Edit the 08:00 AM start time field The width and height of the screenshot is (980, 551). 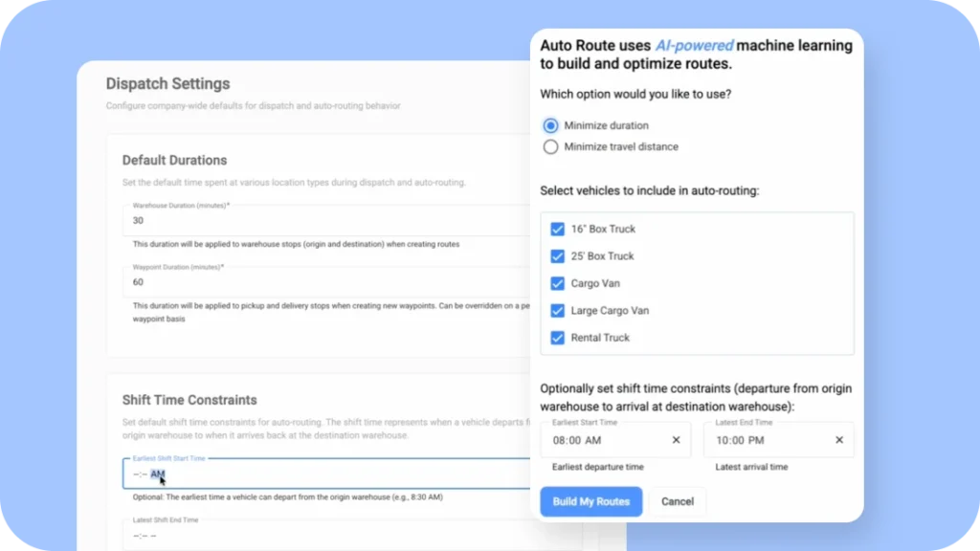click(x=603, y=440)
